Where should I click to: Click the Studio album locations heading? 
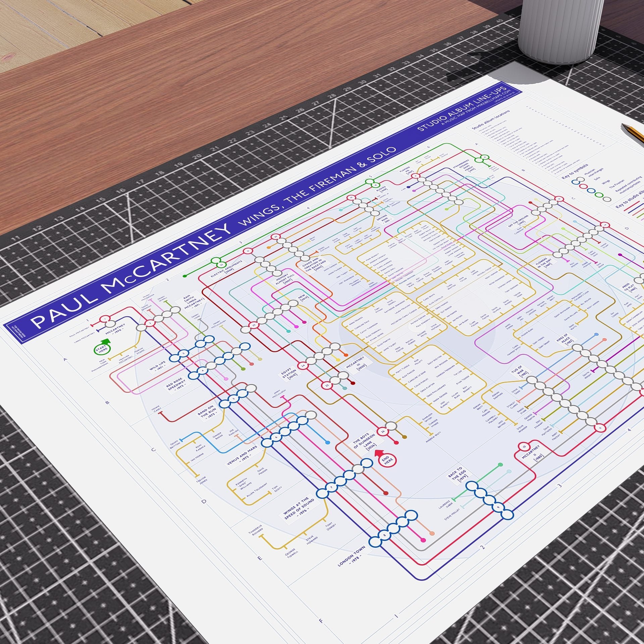tap(491, 119)
